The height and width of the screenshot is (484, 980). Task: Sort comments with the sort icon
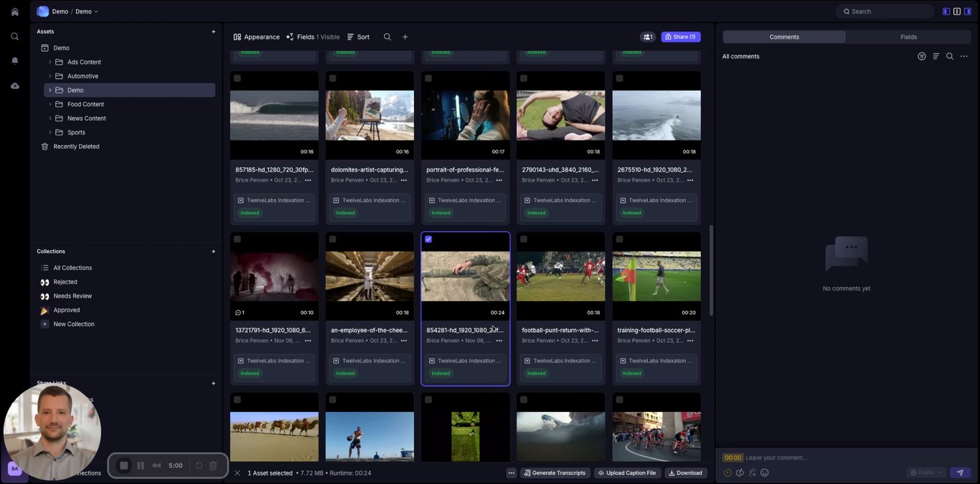point(936,56)
